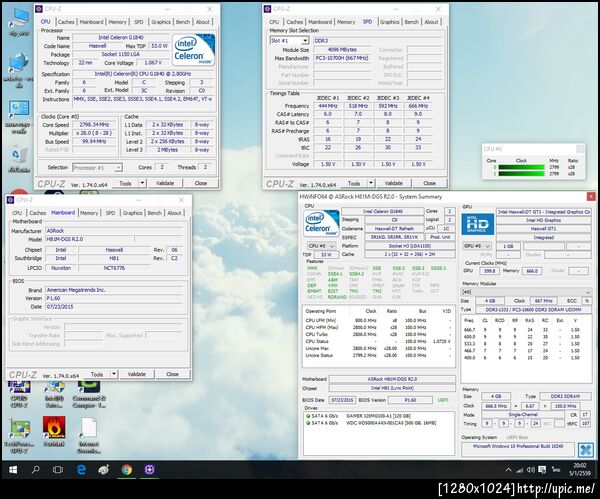The width and height of the screenshot is (600, 499).
Task: Open the GPU #0 dropdown in HWiNFO64
Action: click(x=478, y=245)
